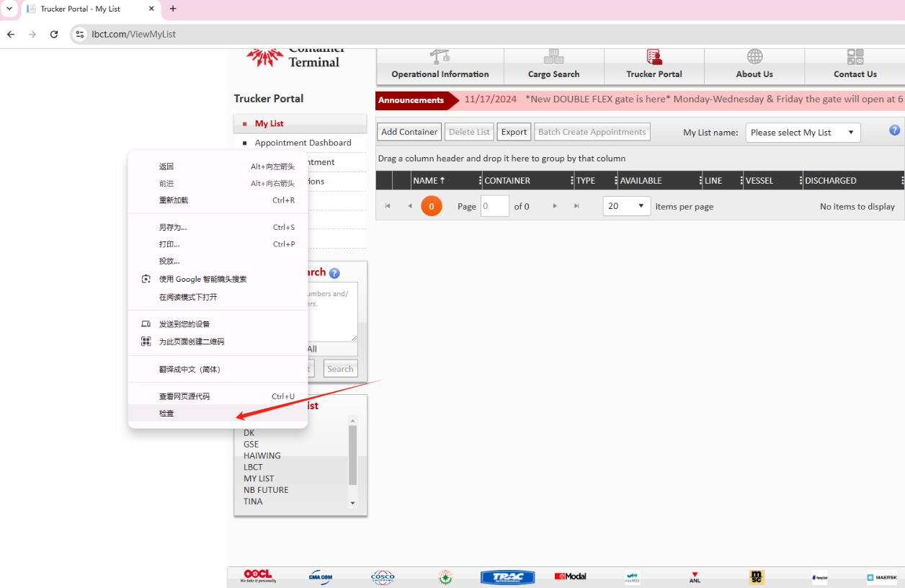Click the OOCL logo in the footer

pos(257,576)
